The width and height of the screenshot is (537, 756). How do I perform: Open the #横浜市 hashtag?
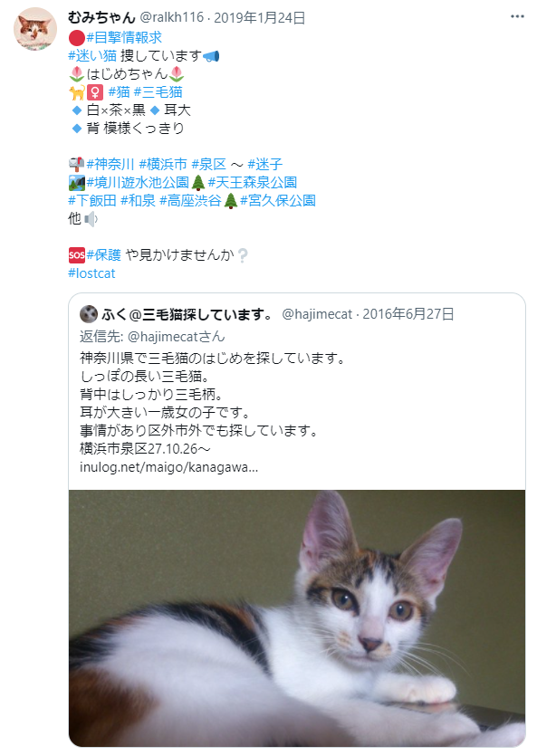pyautogui.click(x=163, y=165)
